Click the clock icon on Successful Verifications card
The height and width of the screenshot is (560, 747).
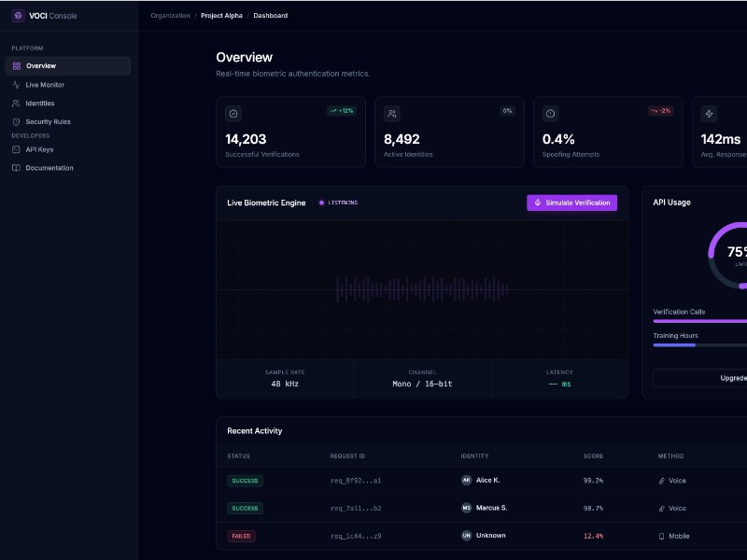point(234,114)
